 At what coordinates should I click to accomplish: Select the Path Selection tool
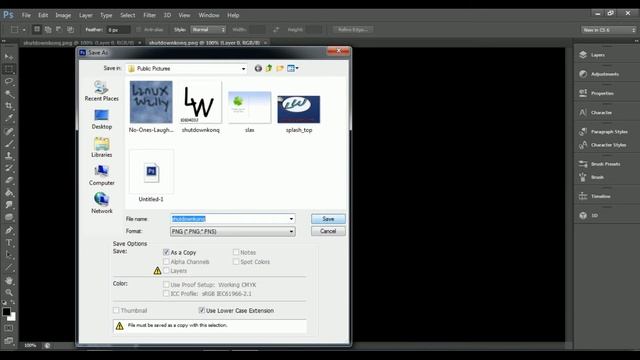click(x=9, y=255)
